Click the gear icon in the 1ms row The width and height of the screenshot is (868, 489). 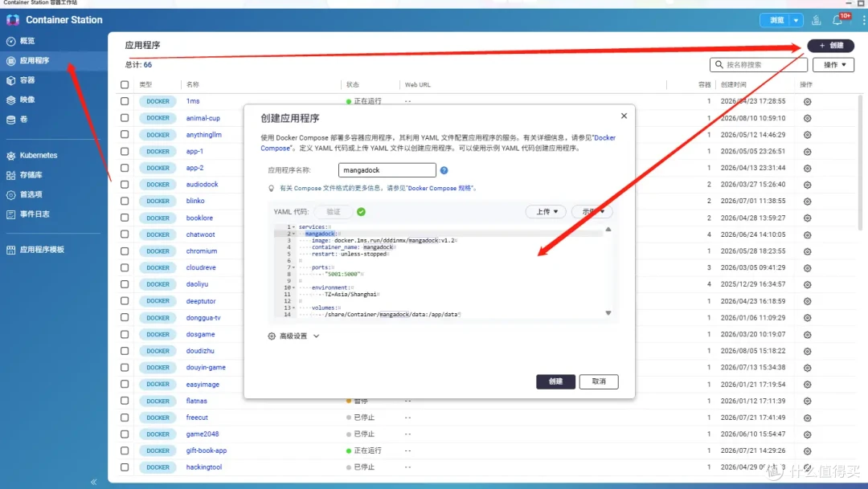(807, 102)
